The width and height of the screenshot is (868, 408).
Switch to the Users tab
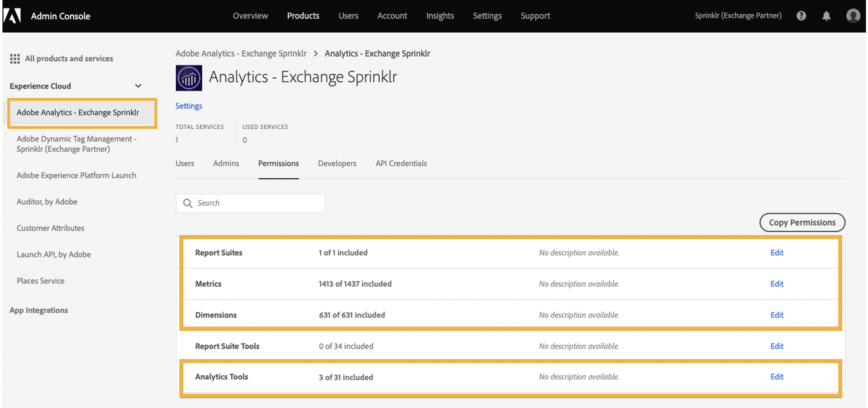click(185, 164)
